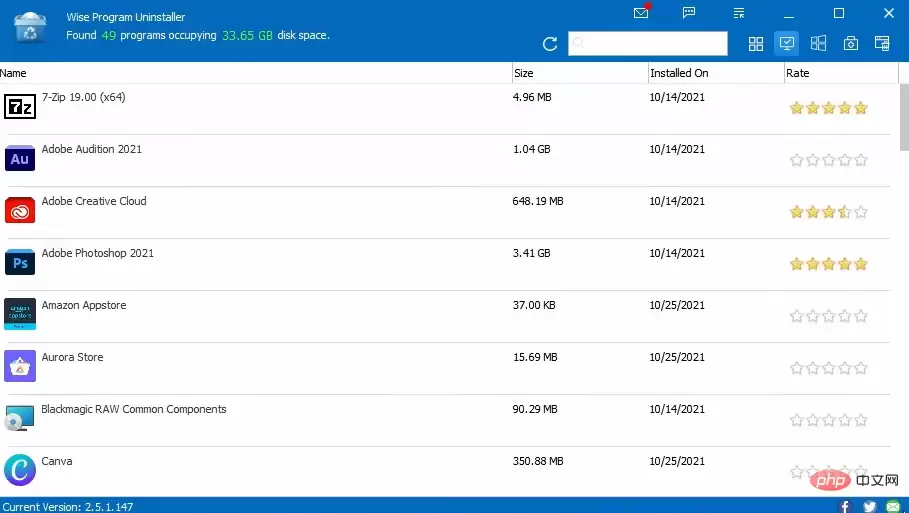Select the Windows apps tiles icon

[819, 43]
